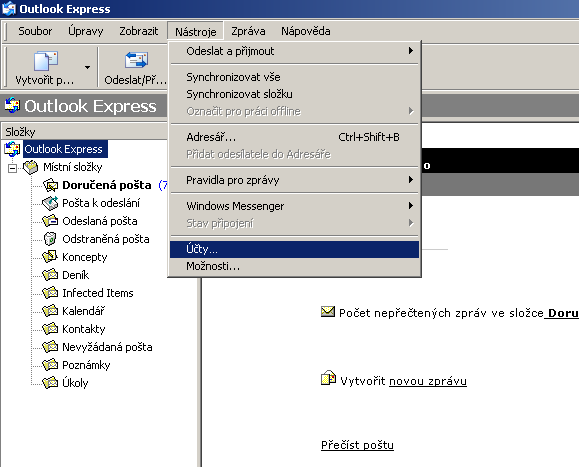The image size is (579, 467).
Task: Click the Doru... inbox link in the unread message line
Action: click(562, 313)
